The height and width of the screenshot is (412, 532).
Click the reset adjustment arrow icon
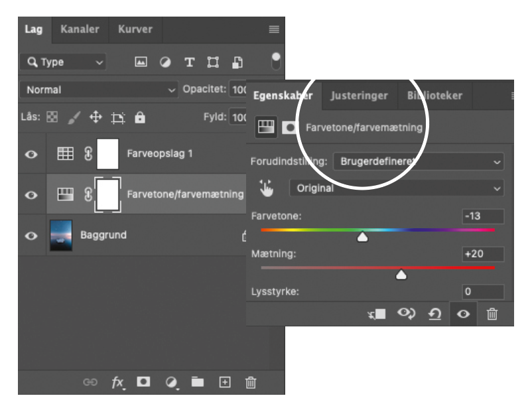pyautogui.click(x=434, y=314)
